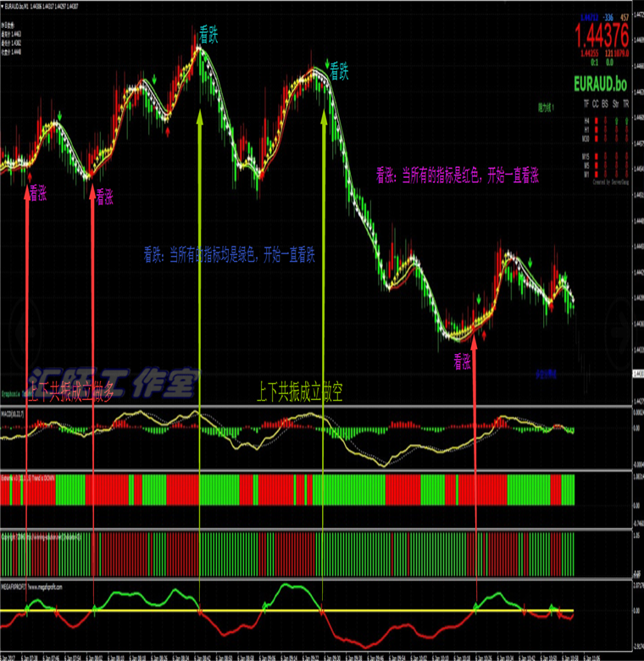The width and height of the screenshot is (644, 661).
Task: Click the red 1.44255 value
Action: 590,53
